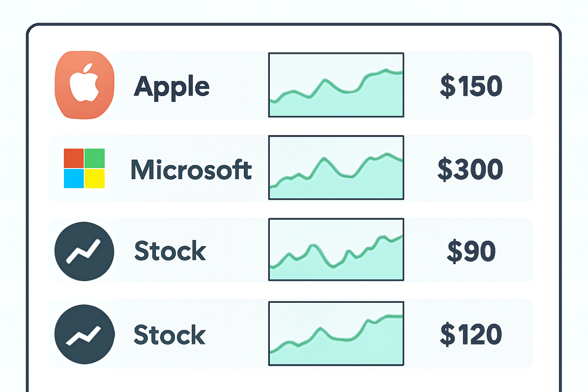Click the green square in the Microsoft logo
Viewport: 588px width, 392px height.
coord(95,158)
